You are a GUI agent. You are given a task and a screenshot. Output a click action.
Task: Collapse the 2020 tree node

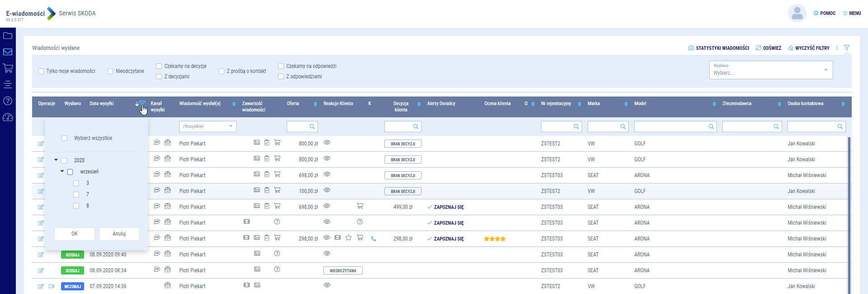tap(56, 160)
